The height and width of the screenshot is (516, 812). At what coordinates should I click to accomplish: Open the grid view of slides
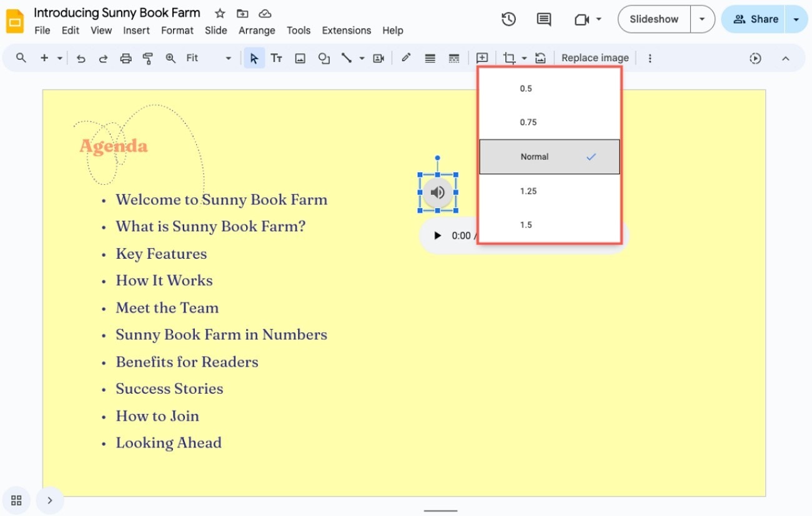16,500
